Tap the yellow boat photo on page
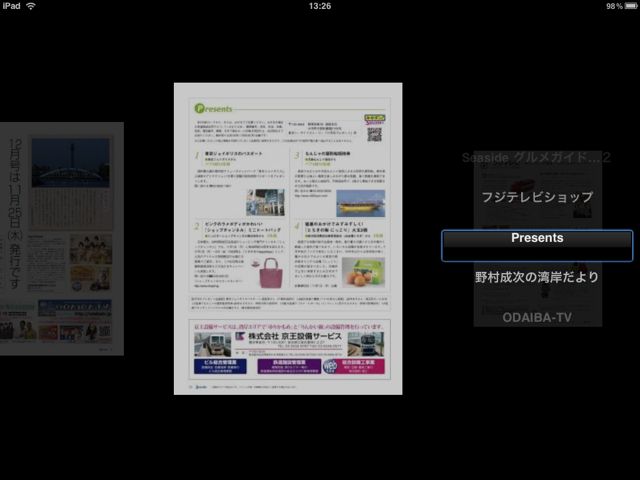The image size is (640, 480). [360, 203]
